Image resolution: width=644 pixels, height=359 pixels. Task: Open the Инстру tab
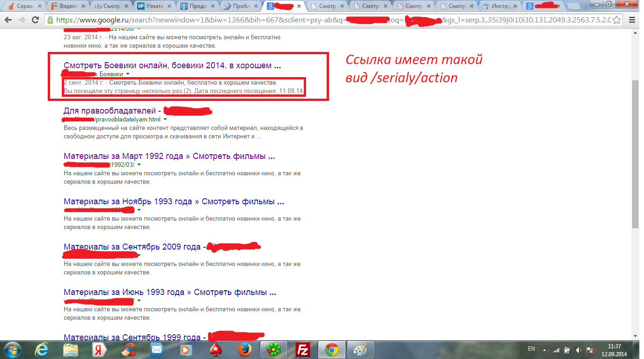pyautogui.click(x=500, y=6)
